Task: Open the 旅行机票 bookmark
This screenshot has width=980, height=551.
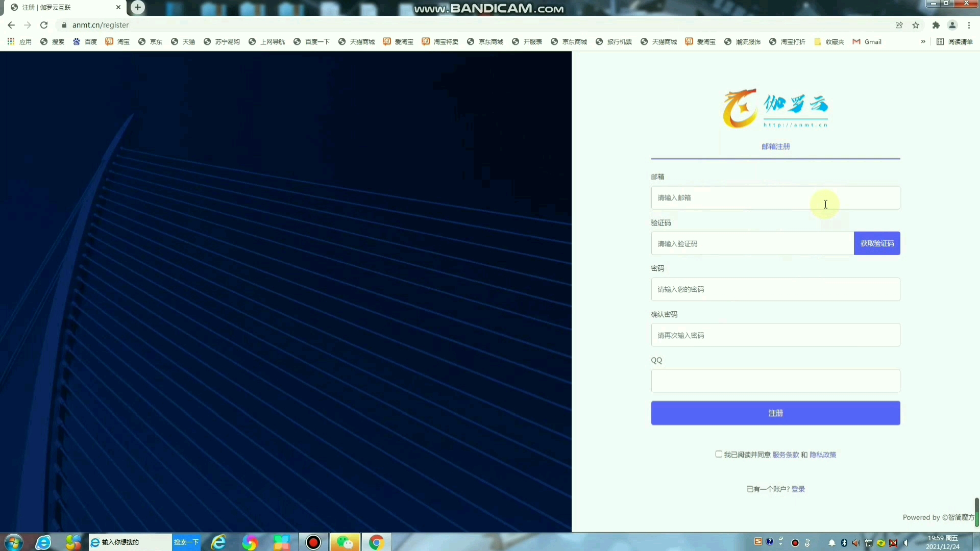Action: 614,42
